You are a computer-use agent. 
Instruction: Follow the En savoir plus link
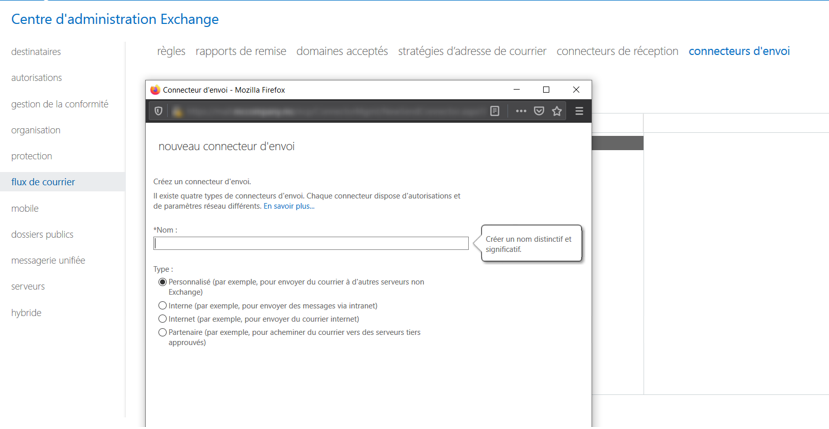coord(289,206)
